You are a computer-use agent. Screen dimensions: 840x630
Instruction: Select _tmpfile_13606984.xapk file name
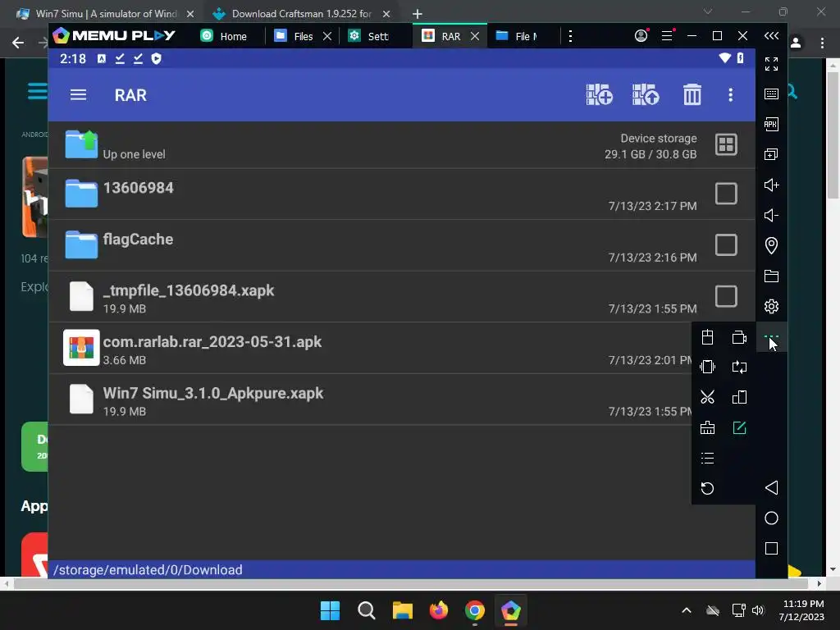tap(189, 290)
